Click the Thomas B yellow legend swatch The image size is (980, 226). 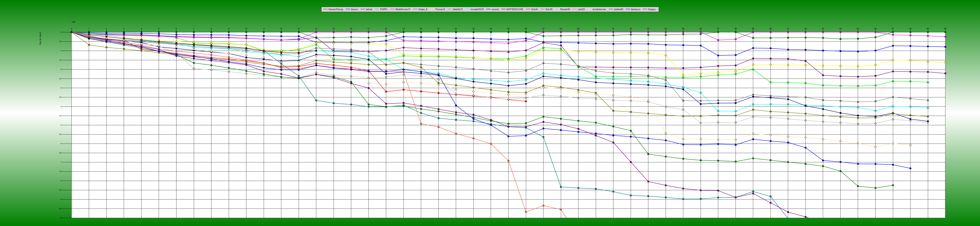[x=432, y=9]
